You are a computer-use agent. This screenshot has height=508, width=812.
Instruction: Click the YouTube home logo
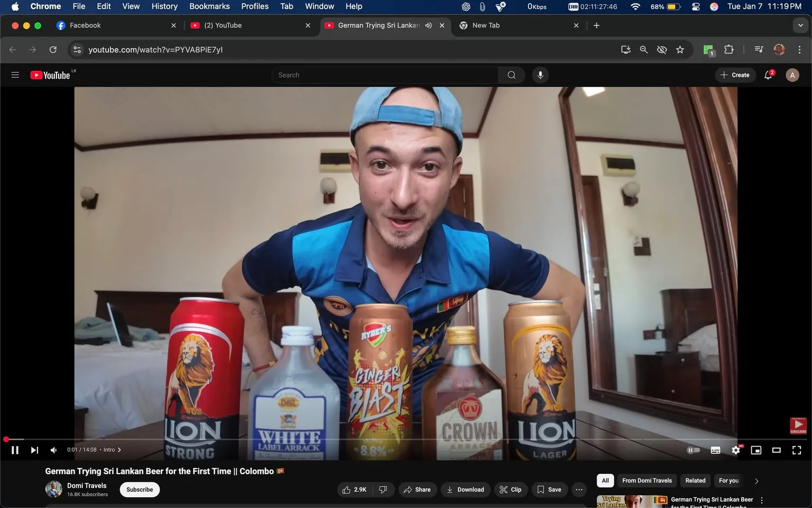(x=50, y=75)
